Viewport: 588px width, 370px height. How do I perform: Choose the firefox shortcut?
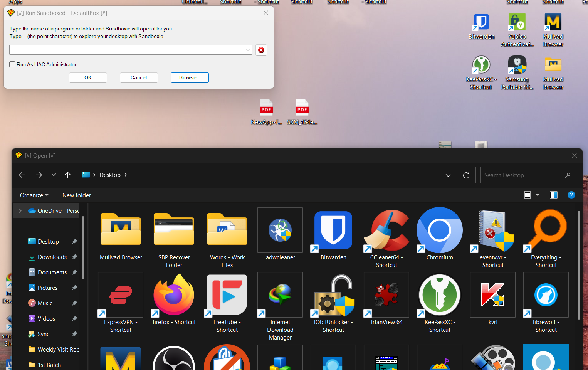coord(174,299)
